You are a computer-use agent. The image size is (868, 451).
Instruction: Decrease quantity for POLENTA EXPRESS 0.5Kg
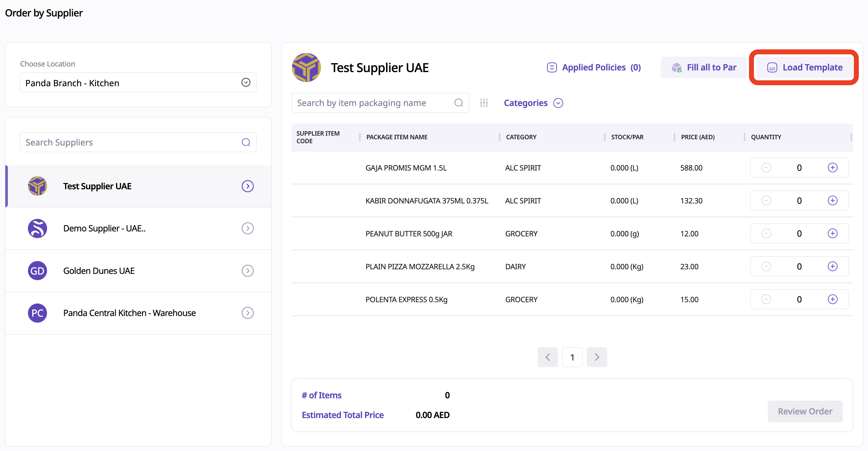[x=766, y=299]
